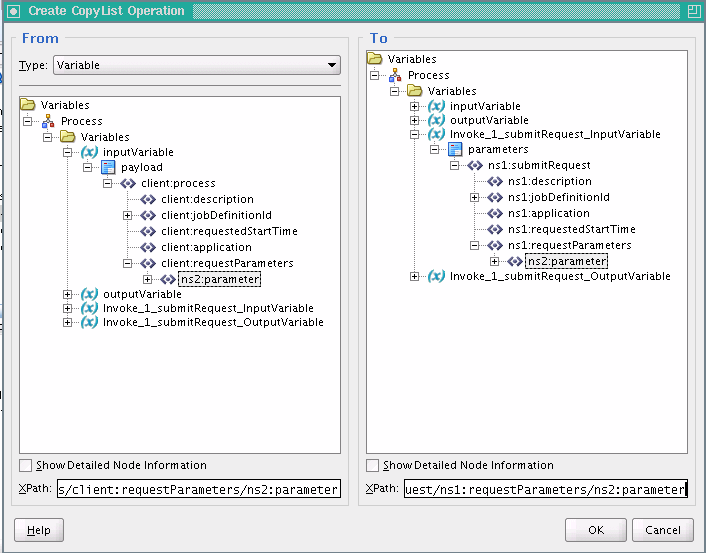Collapse client:requestParameters node
Image resolution: width=706 pixels, height=553 pixels.
pos(127,263)
